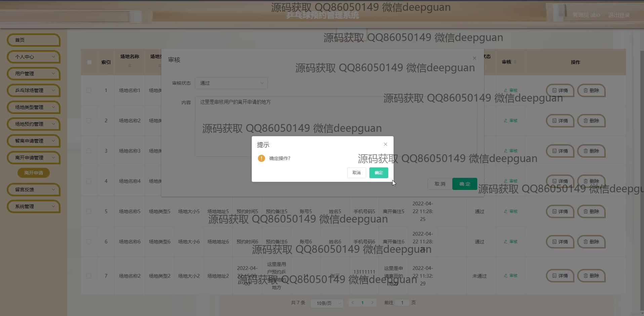Expand the 个人中心 sidebar menu
Viewport: 644px width, 316px height.
click(x=33, y=57)
